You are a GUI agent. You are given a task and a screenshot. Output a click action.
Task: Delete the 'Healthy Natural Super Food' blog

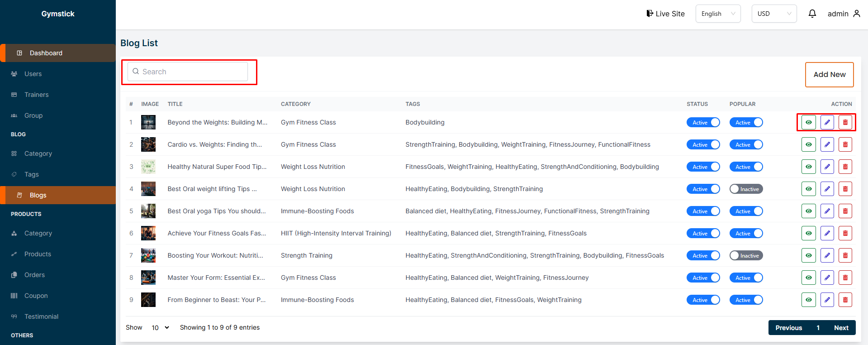click(x=845, y=167)
